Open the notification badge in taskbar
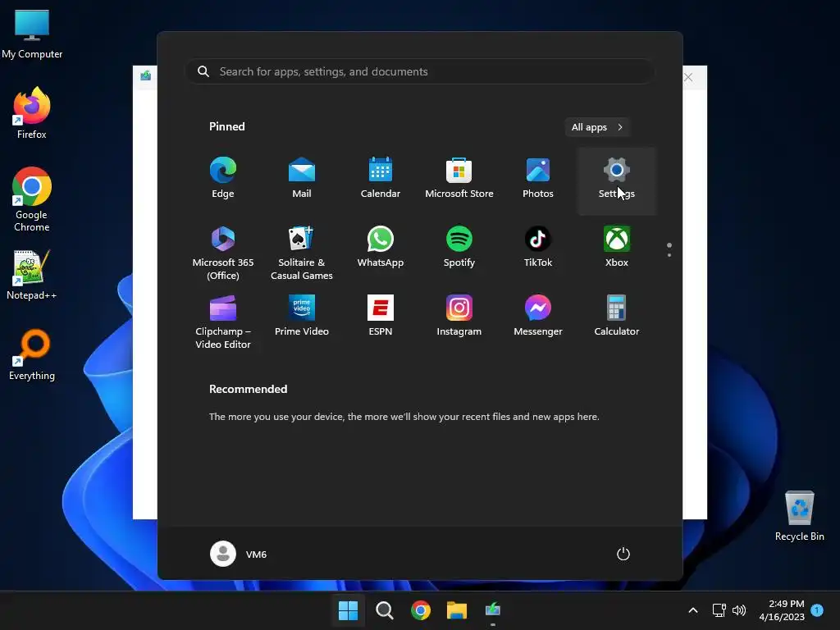The width and height of the screenshot is (840, 630). [x=817, y=609]
